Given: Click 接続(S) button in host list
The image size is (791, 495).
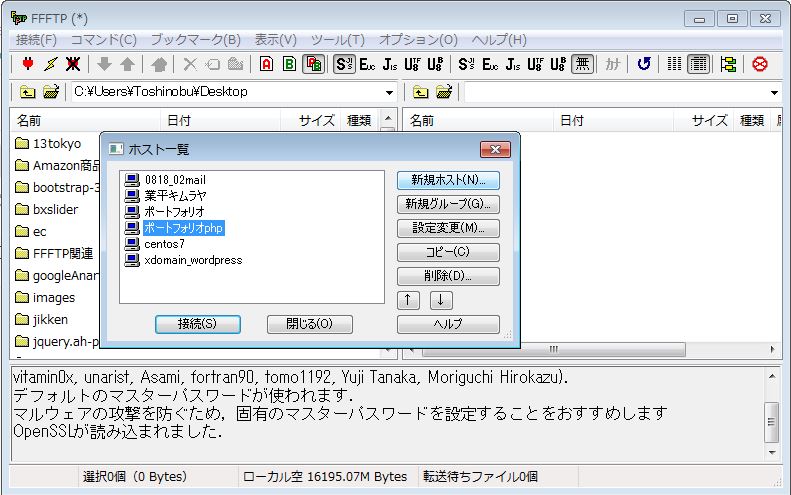Looking at the screenshot, I should (198, 324).
